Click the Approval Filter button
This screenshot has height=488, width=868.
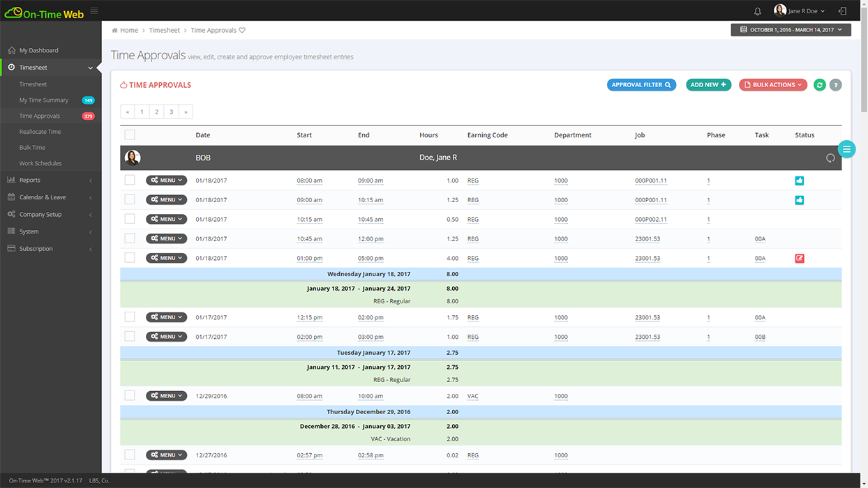tap(641, 84)
